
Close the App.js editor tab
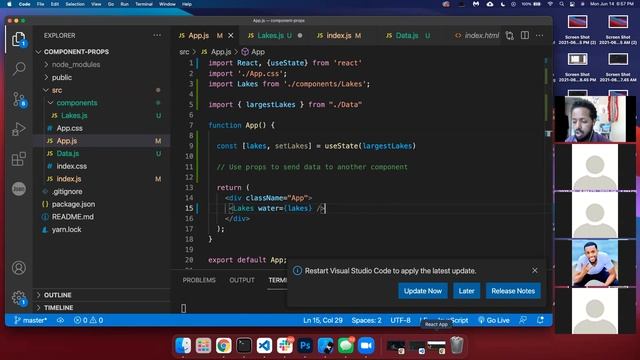pos(231,36)
